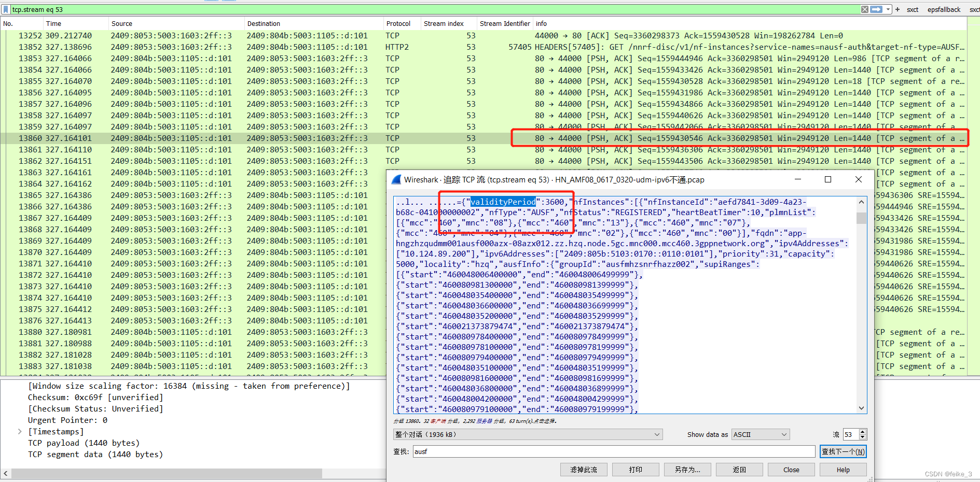Click the Wireshark fin icon in Follow Stream dialog
The image size is (980, 482).
coord(396,179)
